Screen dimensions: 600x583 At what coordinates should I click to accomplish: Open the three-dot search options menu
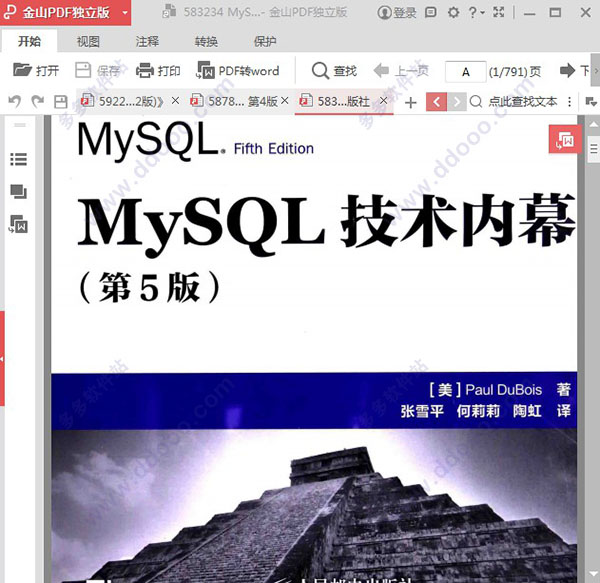click(570, 102)
